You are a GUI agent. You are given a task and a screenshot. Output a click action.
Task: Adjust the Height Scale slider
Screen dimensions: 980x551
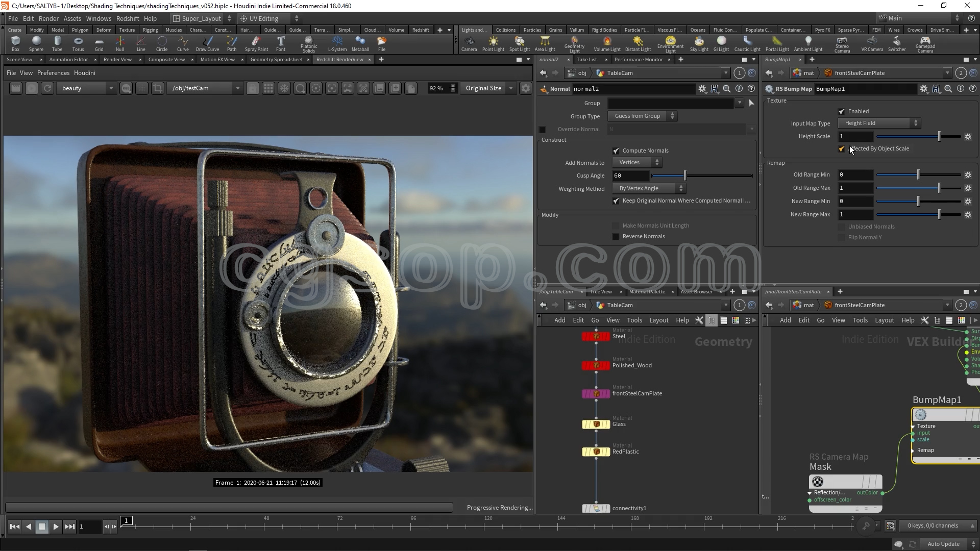(x=939, y=137)
